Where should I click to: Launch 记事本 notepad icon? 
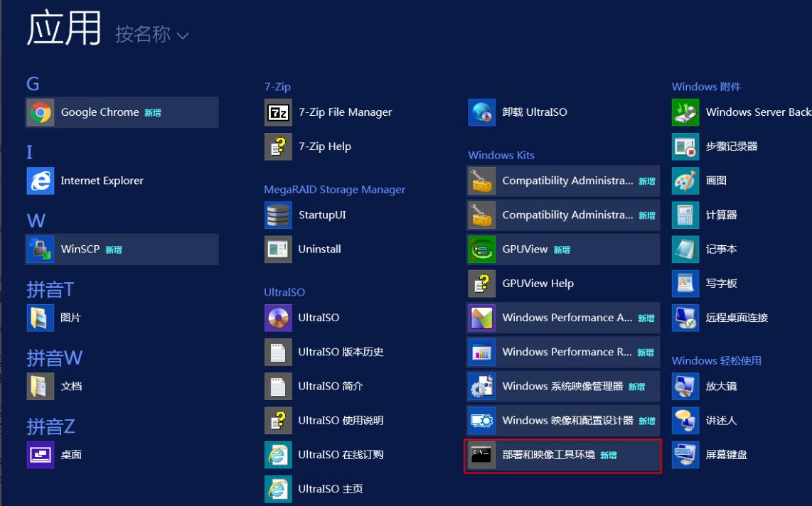pyautogui.click(x=685, y=249)
